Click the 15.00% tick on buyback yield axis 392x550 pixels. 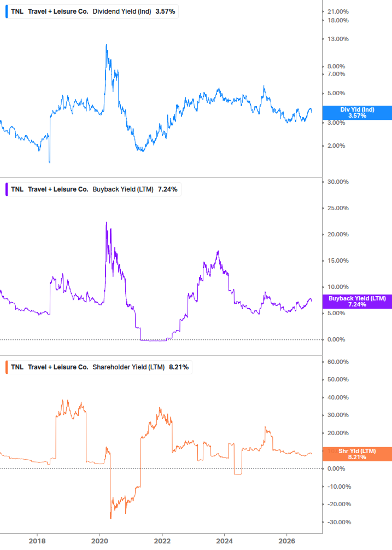pyautogui.click(x=338, y=260)
